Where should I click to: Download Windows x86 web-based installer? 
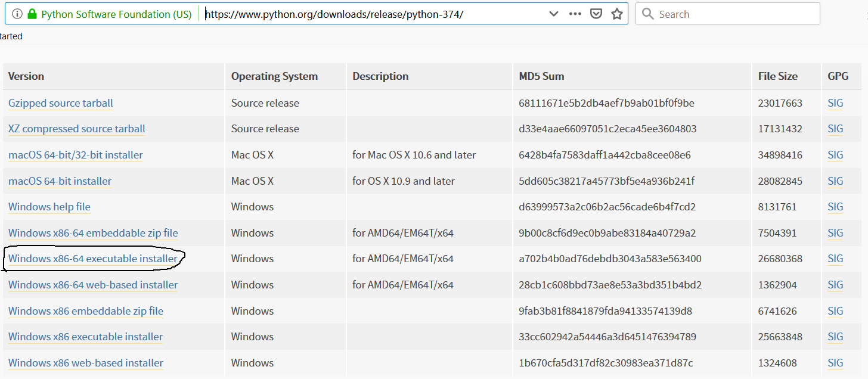coord(86,363)
